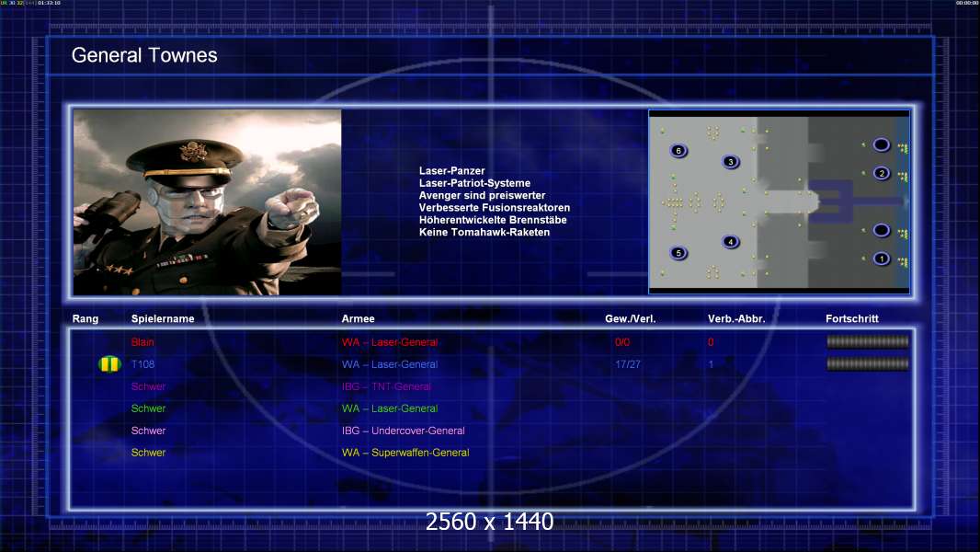Click the green "Schwer" player name

coord(148,408)
